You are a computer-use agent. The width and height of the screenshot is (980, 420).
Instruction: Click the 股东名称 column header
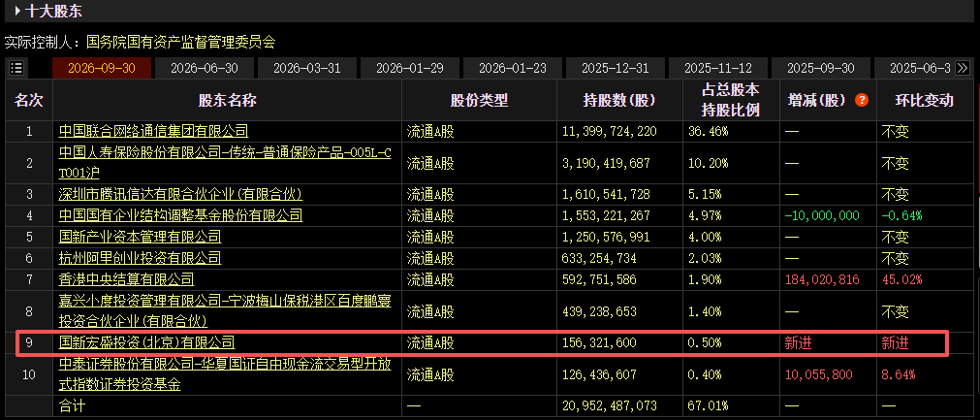pos(228,100)
